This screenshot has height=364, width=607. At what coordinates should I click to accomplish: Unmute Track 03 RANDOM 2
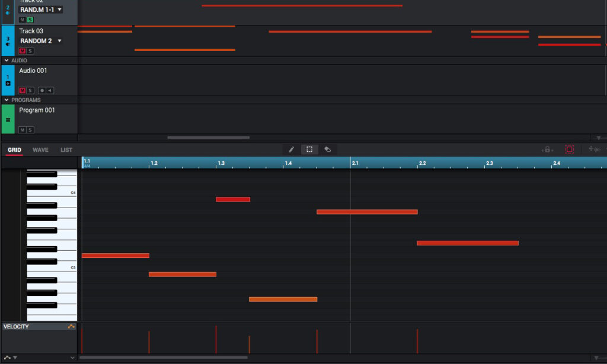click(22, 51)
